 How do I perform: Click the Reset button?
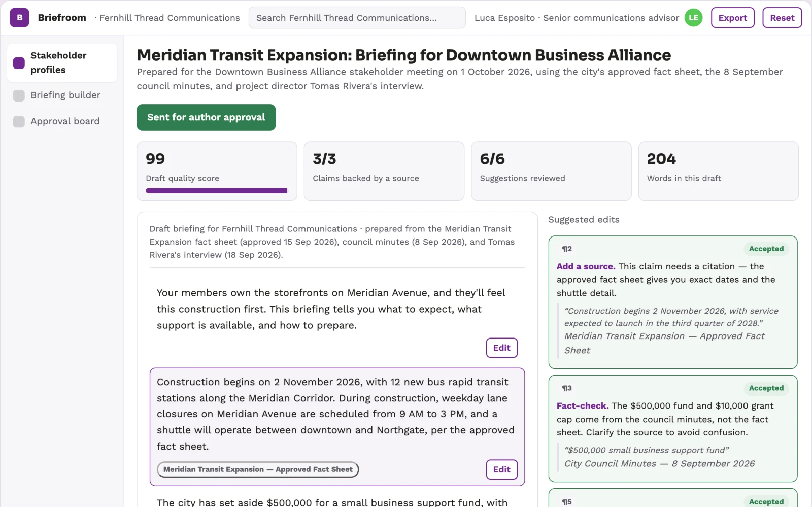[x=782, y=18]
